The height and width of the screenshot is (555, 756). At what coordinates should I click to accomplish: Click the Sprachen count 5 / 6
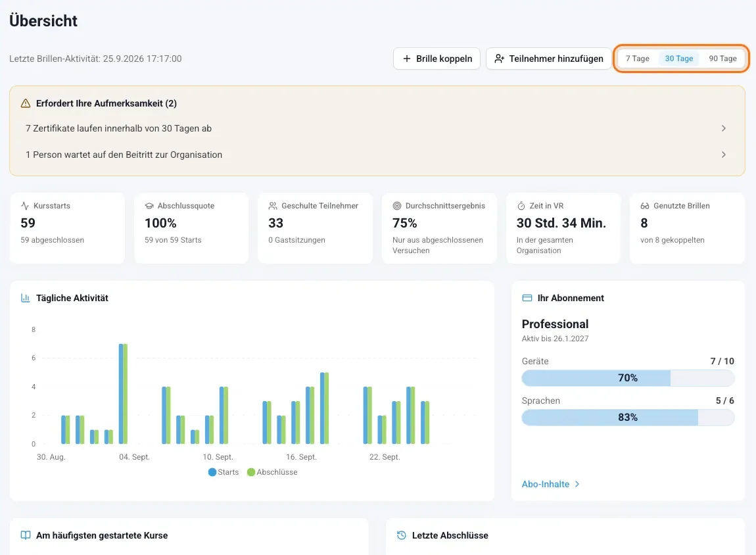[724, 400]
